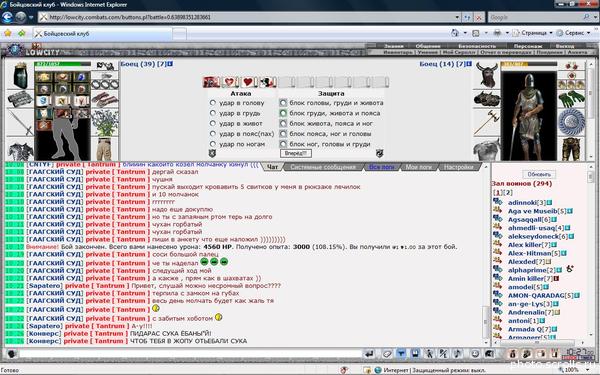
Task: Open player AMON-QARADAG[5] in the user list
Action: coord(536,295)
